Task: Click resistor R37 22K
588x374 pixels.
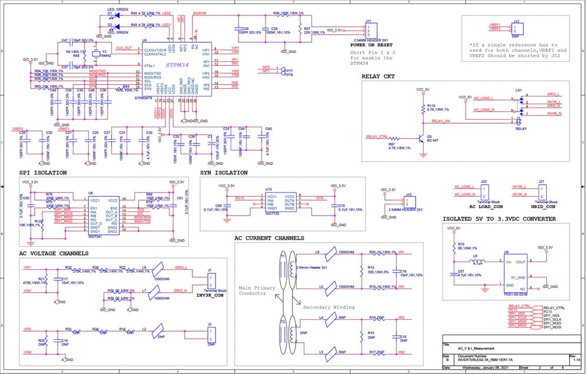Action: coord(300,29)
